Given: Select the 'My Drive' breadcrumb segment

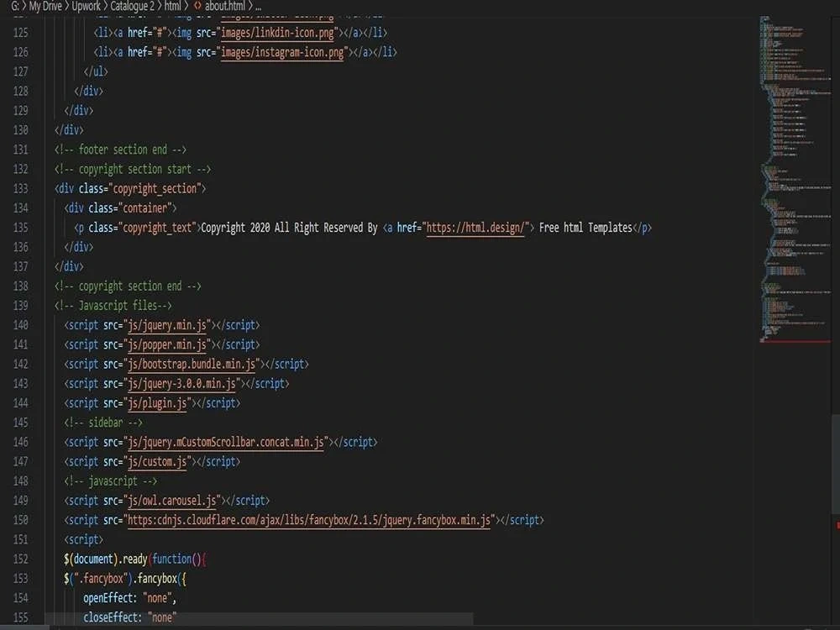Looking at the screenshot, I should click(45, 6).
